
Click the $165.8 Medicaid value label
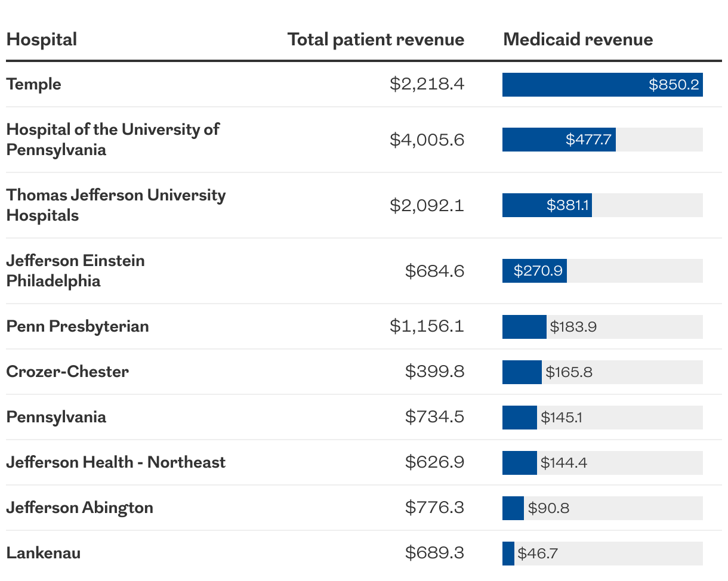pos(569,372)
